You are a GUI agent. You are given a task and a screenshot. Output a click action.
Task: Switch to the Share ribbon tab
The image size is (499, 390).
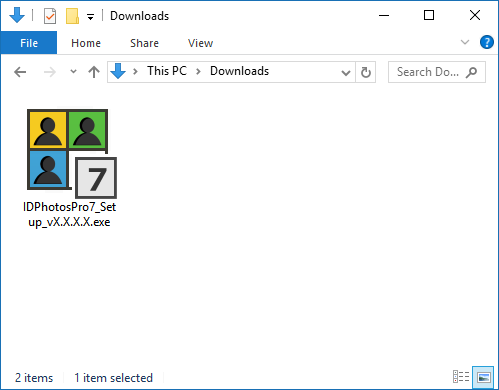pos(144,43)
